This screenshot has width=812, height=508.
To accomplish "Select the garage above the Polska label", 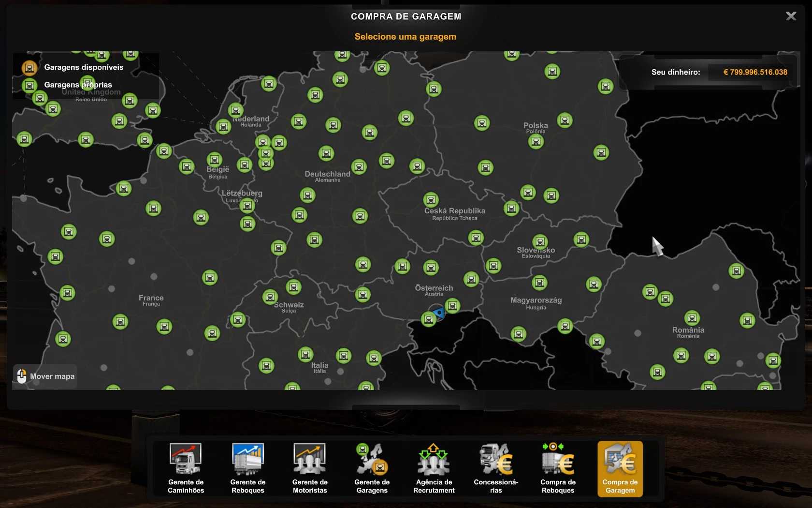I will pyautogui.click(x=565, y=120).
